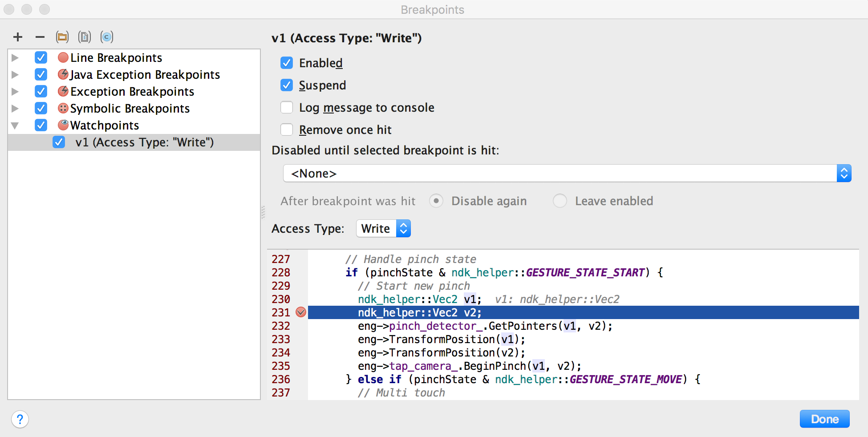The image size is (868, 437).
Task: Select the Leave enabled radio option
Action: click(560, 201)
